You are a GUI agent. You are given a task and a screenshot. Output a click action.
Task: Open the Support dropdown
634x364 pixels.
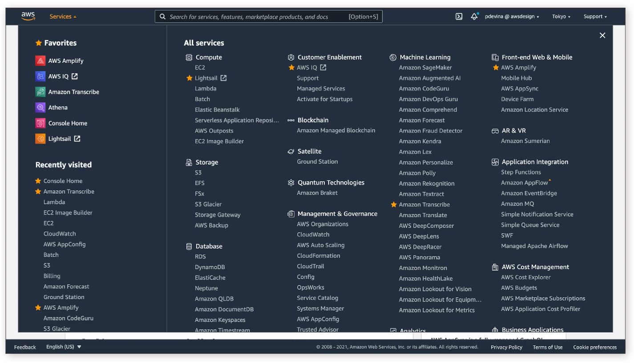coord(595,16)
